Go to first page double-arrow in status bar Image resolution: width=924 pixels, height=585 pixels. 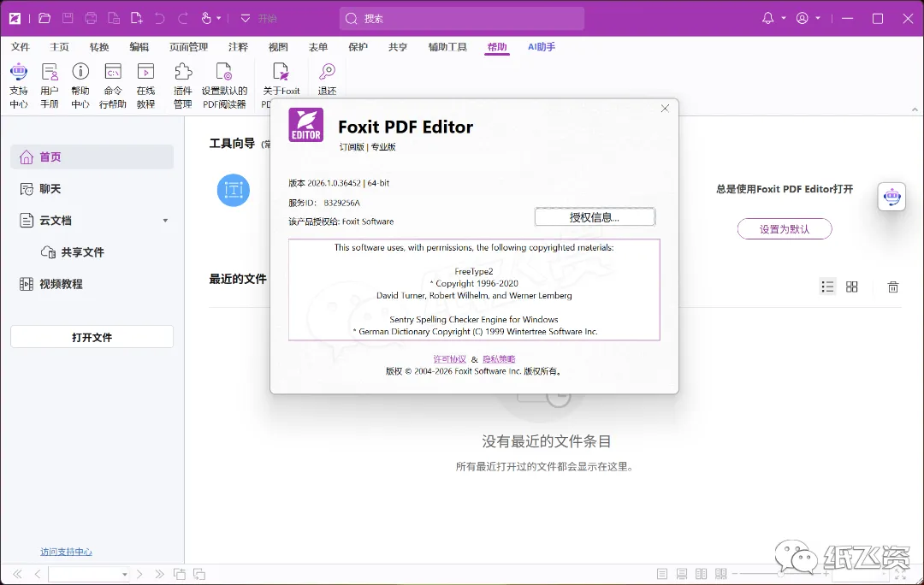pyautogui.click(x=18, y=574)
